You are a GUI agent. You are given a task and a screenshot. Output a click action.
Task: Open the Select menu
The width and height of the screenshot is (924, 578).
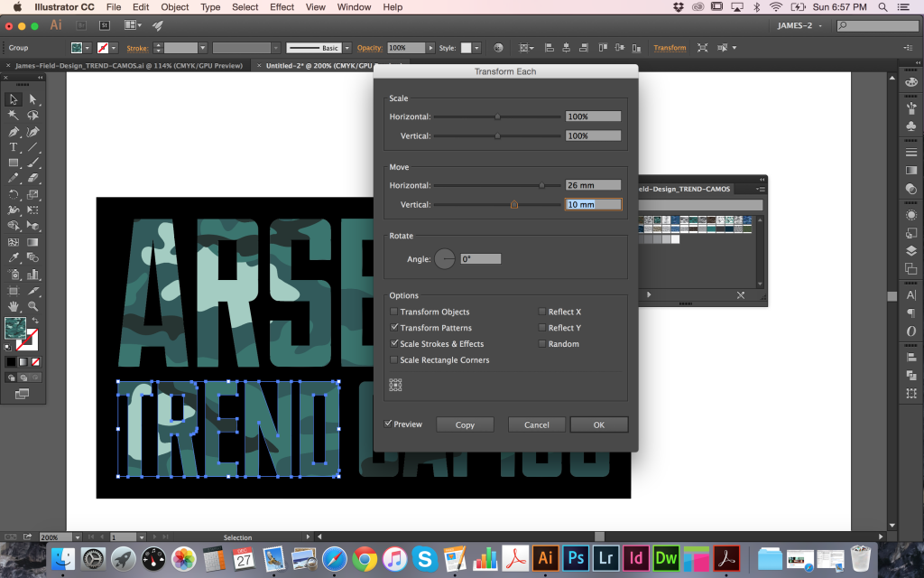[x=245, y=7]
